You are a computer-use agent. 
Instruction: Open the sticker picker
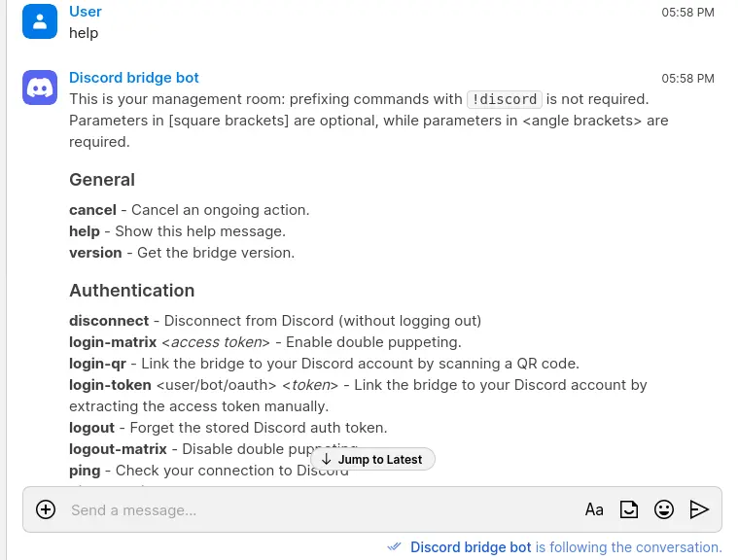(629, 509)
